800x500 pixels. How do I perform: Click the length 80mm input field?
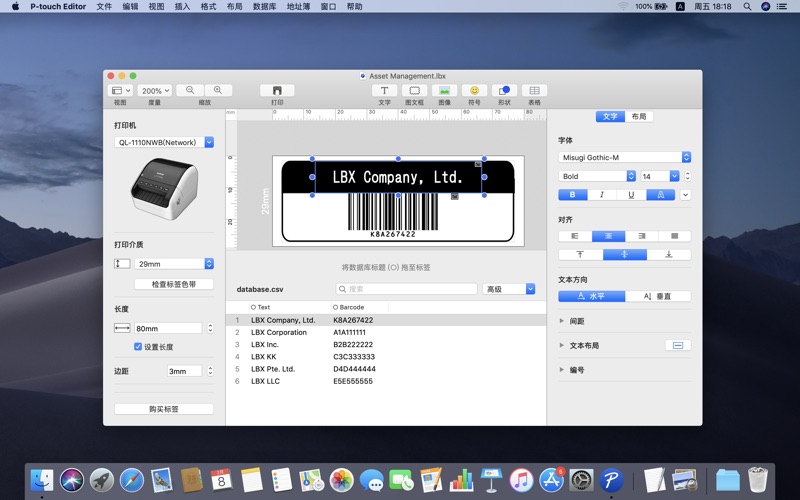[168, 328]
